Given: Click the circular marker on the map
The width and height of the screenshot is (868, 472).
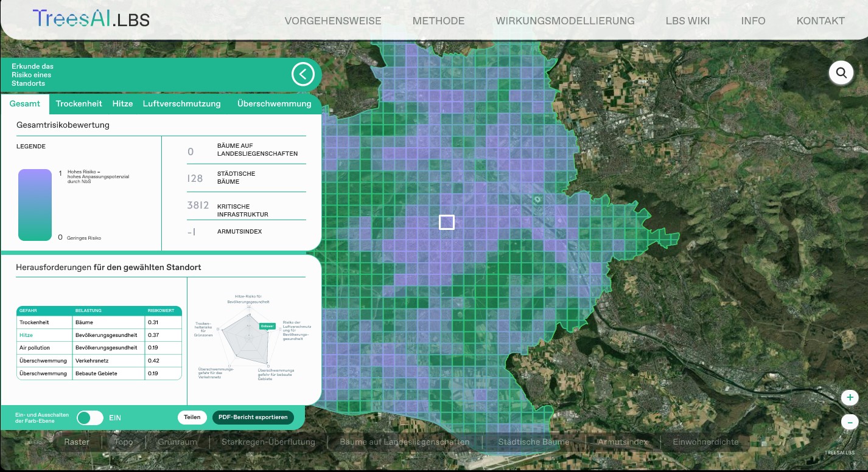Looking at the screenshot, I should pyautogui.click(x=537, y=199).
